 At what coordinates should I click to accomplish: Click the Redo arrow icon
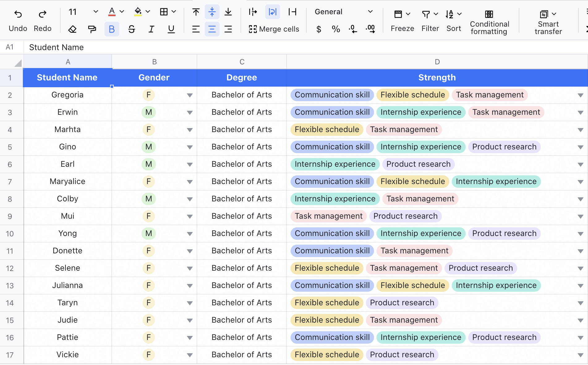[42, 14]
